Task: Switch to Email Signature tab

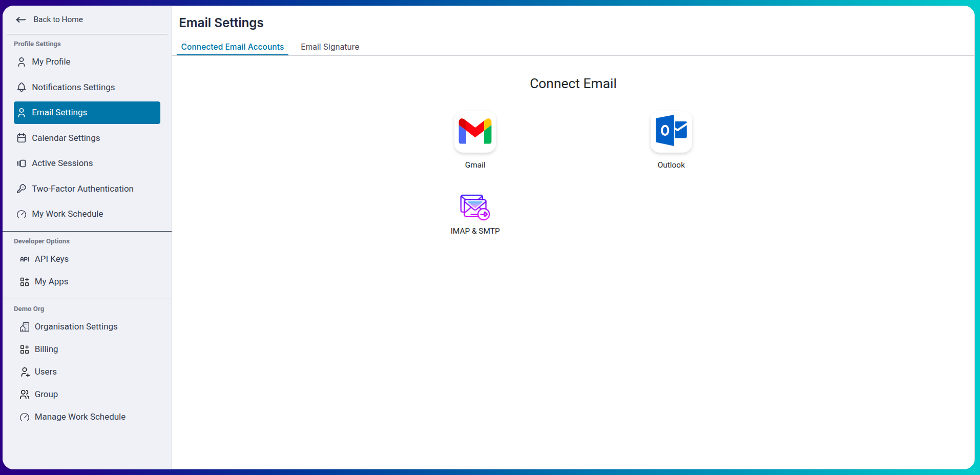Action: click(330, 47)
